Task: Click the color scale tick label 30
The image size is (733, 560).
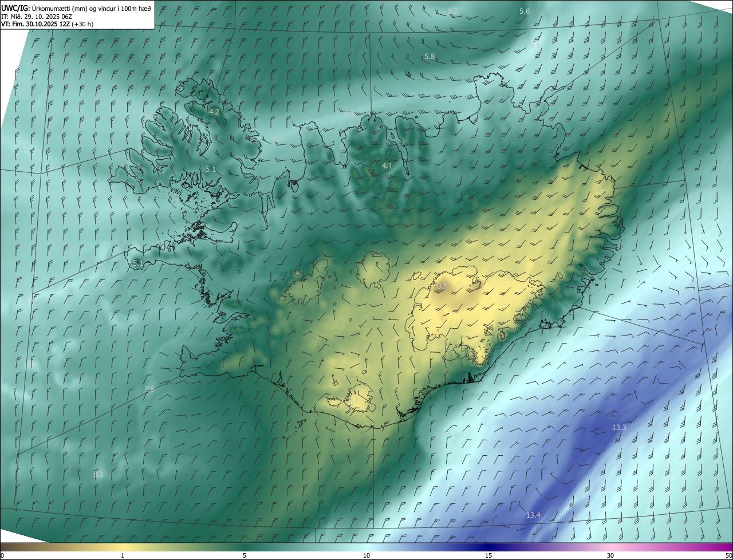Action: pos(610,556)
